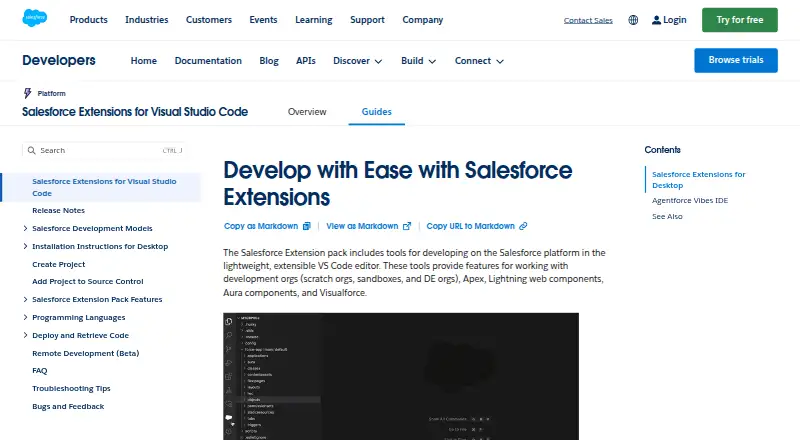Click the Copy as Markdown clipboard icon

coord(307,226)
